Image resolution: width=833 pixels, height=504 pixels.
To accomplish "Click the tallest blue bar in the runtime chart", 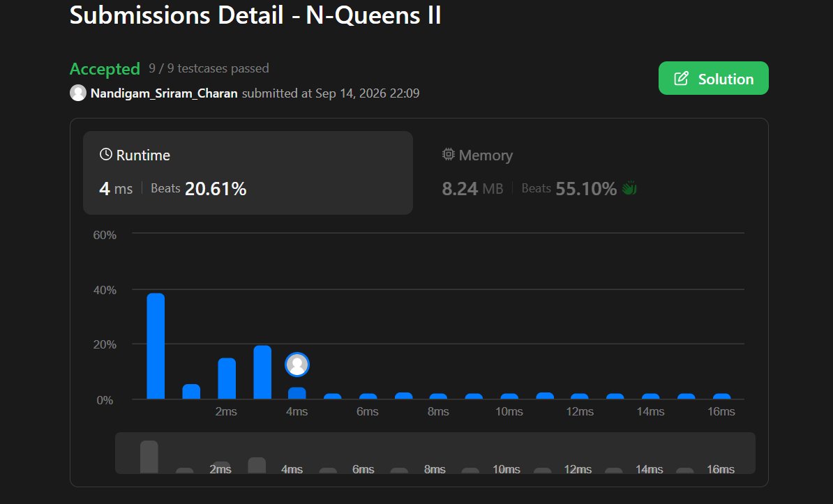I will click(x=156, y=346).
